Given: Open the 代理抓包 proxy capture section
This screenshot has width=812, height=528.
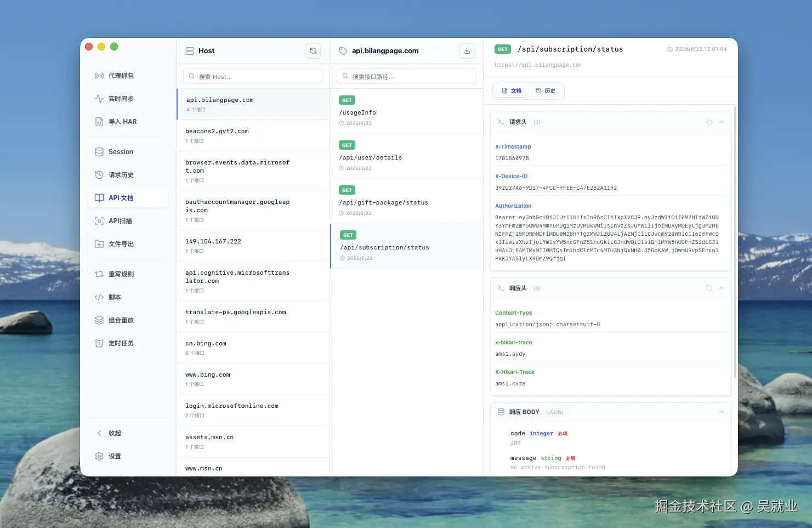Looking at the screenshot, I should point(128,76).
